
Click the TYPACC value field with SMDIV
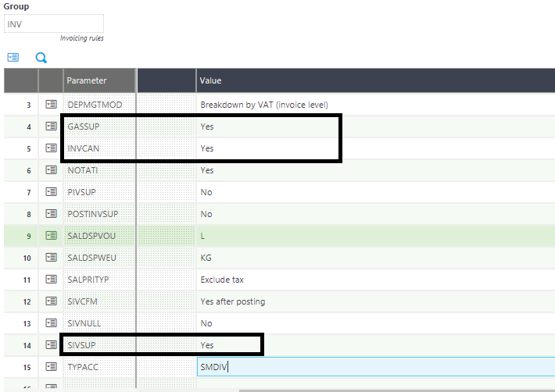pyautogui.click(x=376, y=367)
